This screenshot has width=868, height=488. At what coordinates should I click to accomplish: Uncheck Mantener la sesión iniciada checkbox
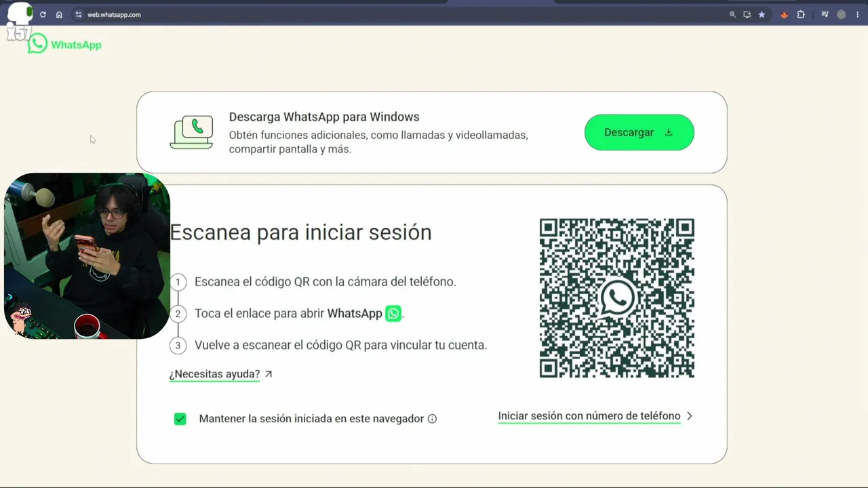click(x=180, y=419)
